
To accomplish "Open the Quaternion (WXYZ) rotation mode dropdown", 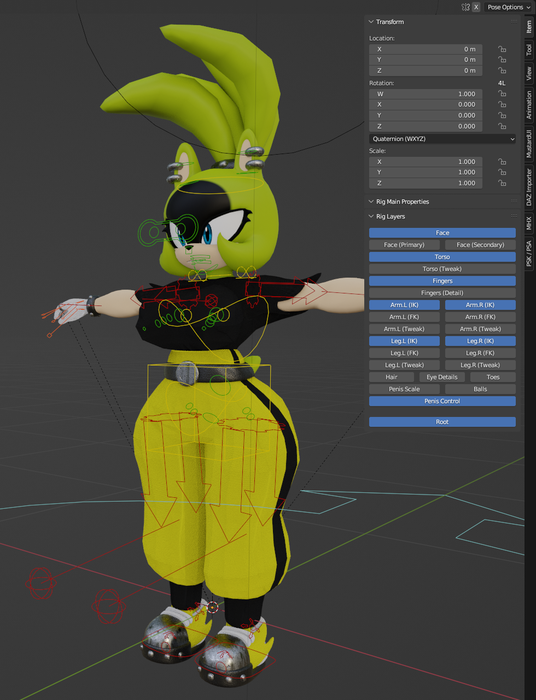I will click(x=442, y=139).
